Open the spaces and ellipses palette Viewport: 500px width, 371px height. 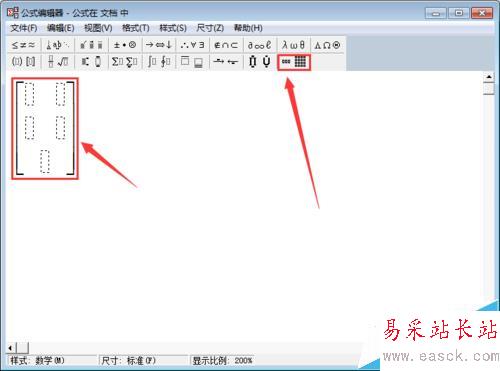(x=58, y=45)
